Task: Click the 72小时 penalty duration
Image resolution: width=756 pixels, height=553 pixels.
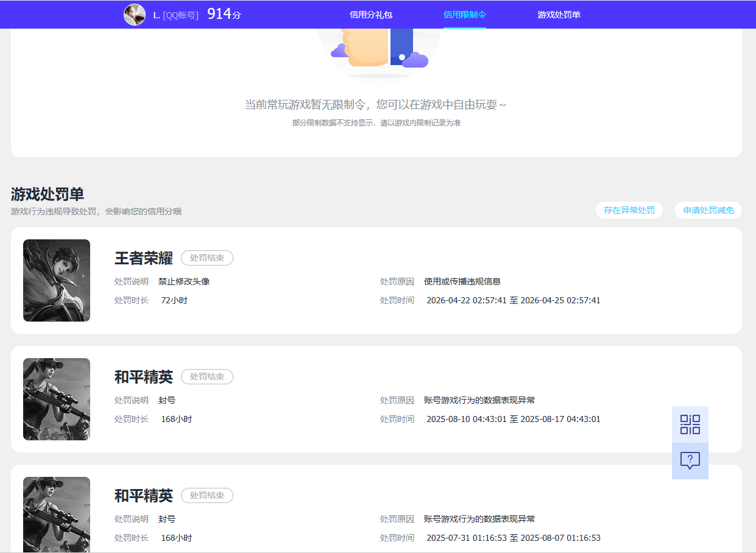Action: pyautogui.click(x=174, y=300)
